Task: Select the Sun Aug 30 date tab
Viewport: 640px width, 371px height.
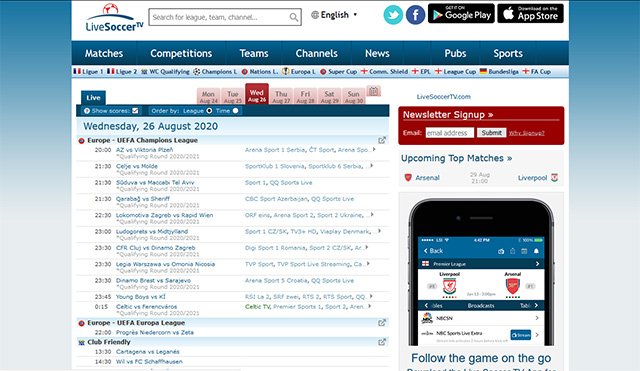Action: coord(353,97)
